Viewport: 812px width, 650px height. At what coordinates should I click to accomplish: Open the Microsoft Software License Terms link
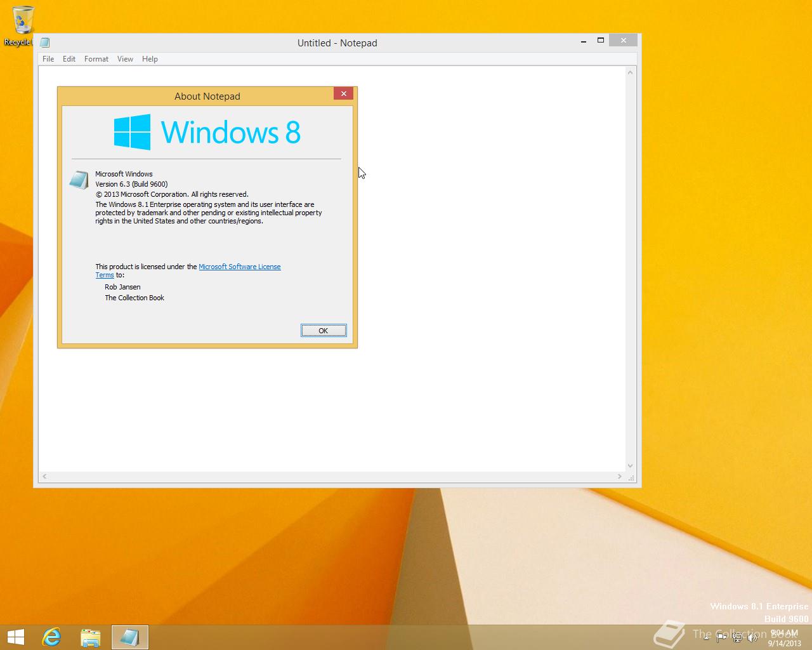click(x=240, y=267)
